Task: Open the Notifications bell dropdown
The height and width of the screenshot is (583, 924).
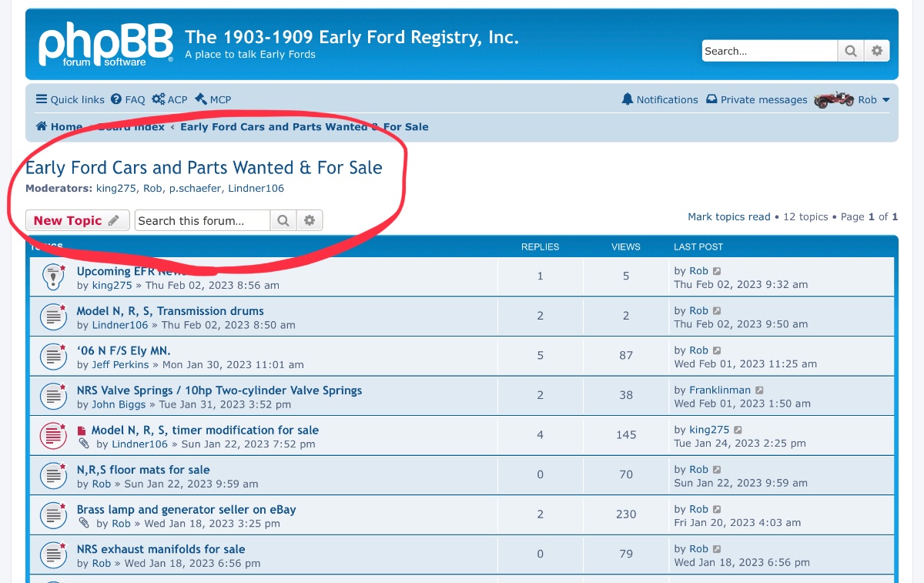Action: click(659, 99)
